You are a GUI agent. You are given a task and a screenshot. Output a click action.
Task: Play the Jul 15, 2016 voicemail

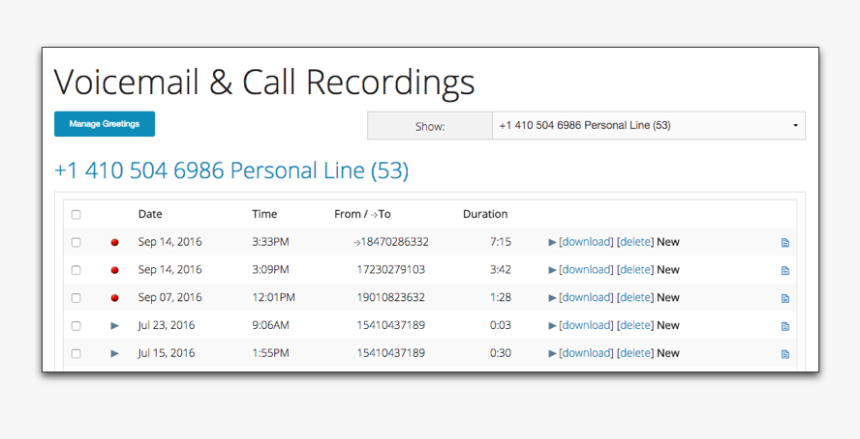(115, 353)
